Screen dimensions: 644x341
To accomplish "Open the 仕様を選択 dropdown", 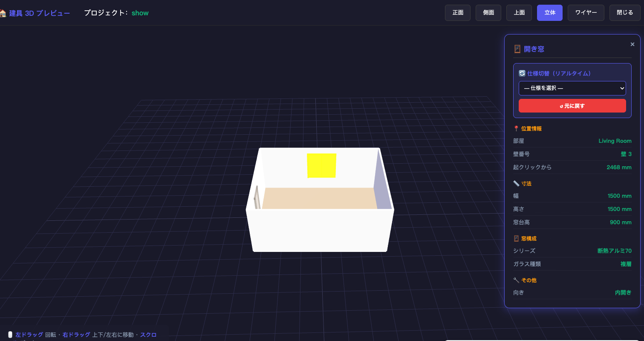I will tap(572, 88).
